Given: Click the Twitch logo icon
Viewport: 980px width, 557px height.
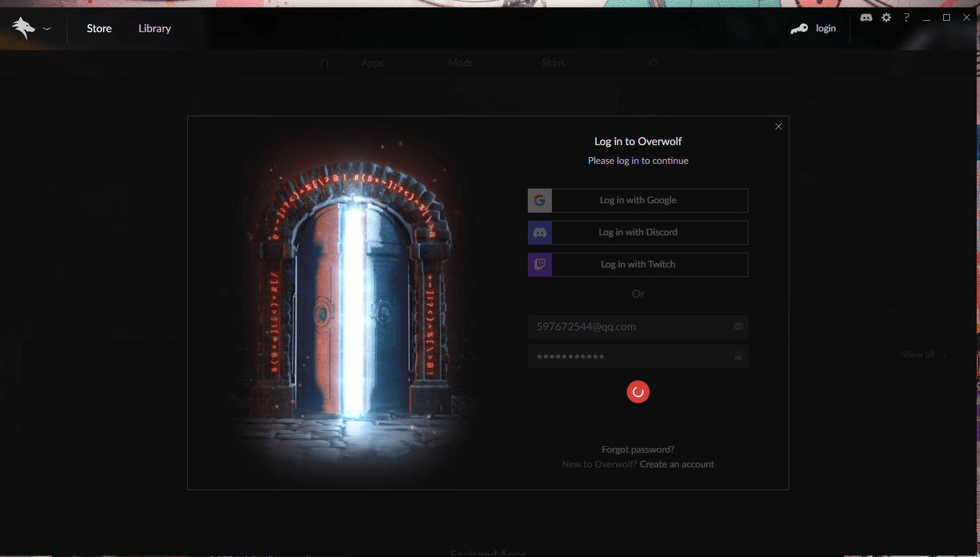Looking at the screenshot, I should (x=540, y=265).
